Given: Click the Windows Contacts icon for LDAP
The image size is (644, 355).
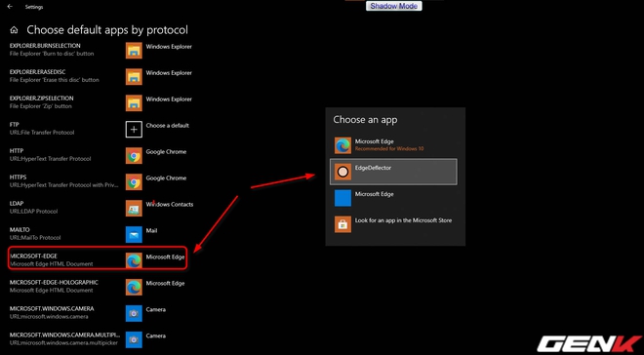Looking at the screenshot, I should 134,208.
